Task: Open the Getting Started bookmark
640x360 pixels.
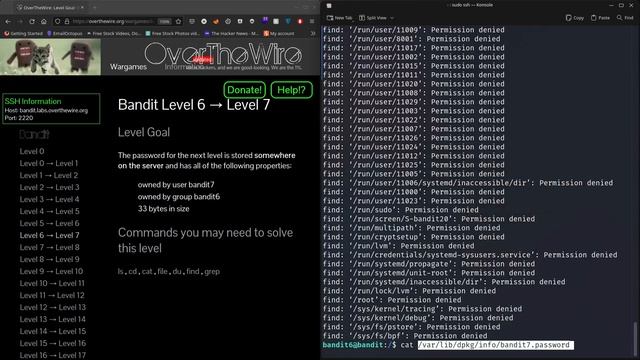Action: [x=23, y=33]
